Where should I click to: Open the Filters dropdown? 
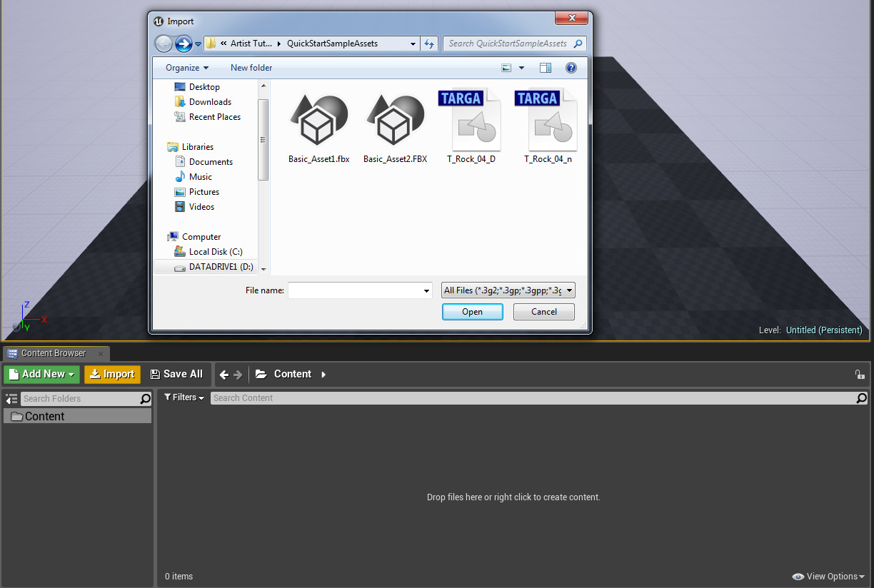184,397
